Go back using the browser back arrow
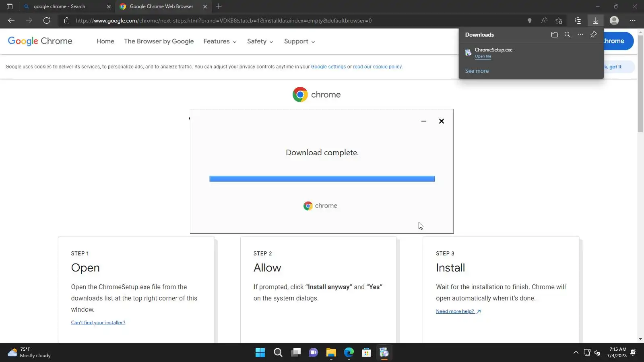 coord(11,21)
